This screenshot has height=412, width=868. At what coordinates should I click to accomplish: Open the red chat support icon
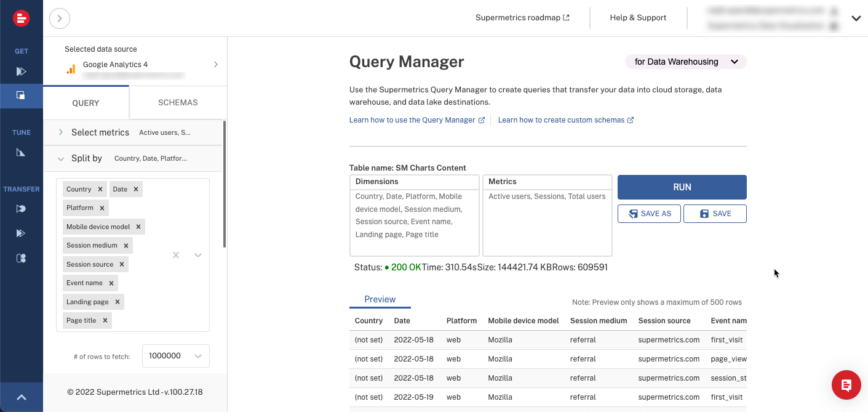pyautogui.click(x=846, y=386)
